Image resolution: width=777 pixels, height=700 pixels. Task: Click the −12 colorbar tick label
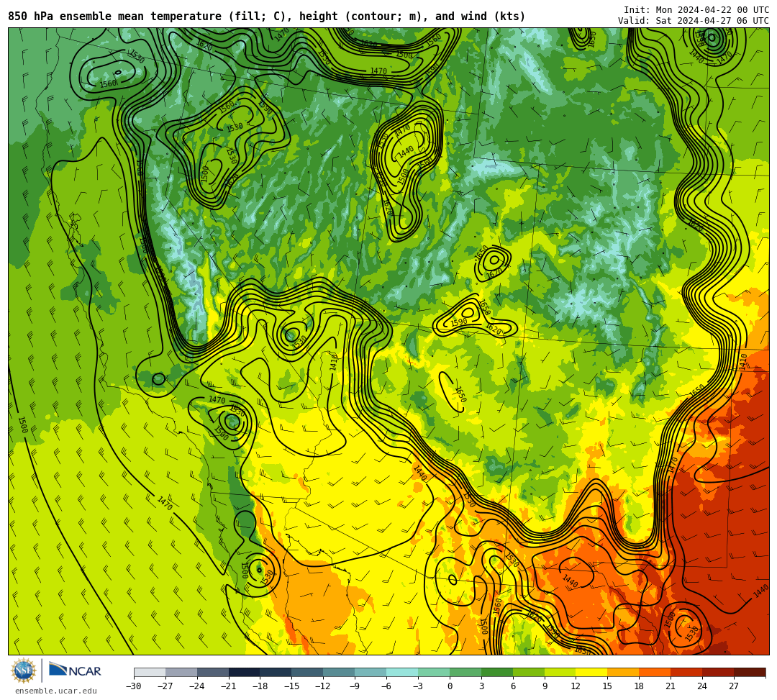(324, 686)
